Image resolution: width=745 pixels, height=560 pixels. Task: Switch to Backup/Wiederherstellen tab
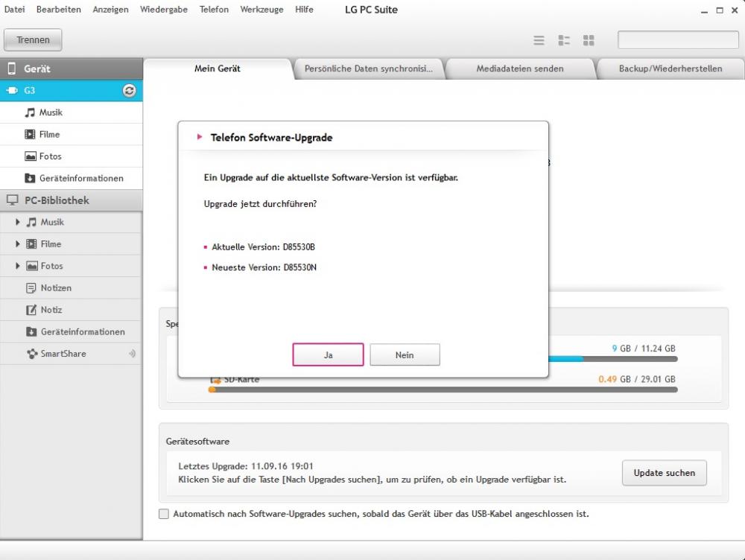pos(670,69)
